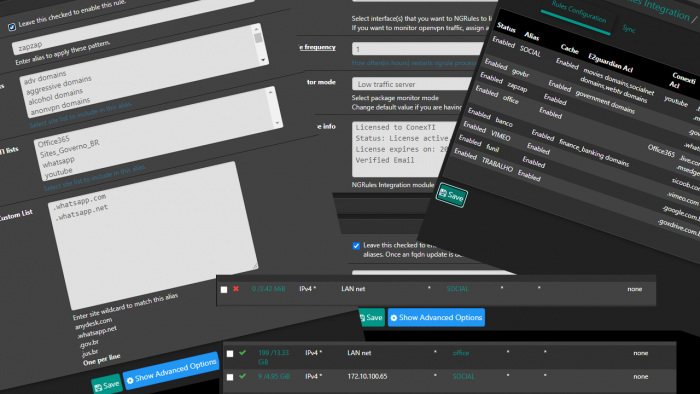This screenshot has width=700, height=394.
Task: Tick the checkbox for the SOCIAL block rule
Action: (x=224, y=290)
